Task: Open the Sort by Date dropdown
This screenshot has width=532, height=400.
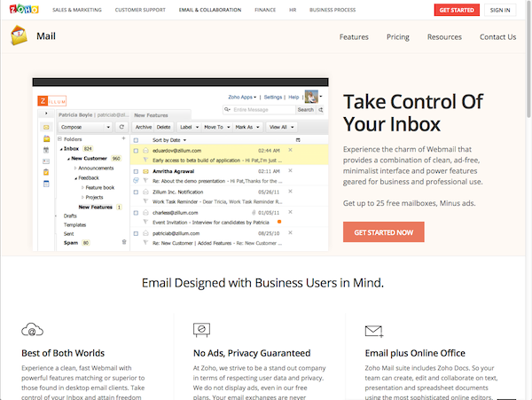Action: click(169, 140)
